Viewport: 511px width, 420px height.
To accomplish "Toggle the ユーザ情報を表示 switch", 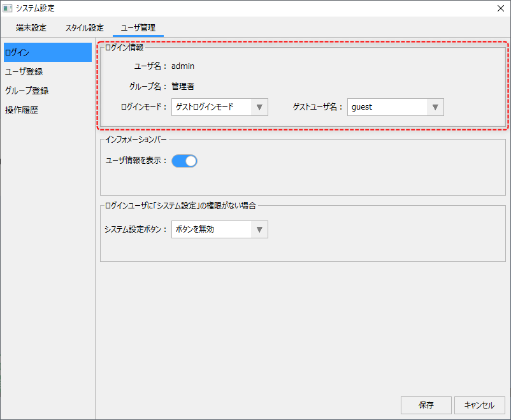I will point(184,161).
